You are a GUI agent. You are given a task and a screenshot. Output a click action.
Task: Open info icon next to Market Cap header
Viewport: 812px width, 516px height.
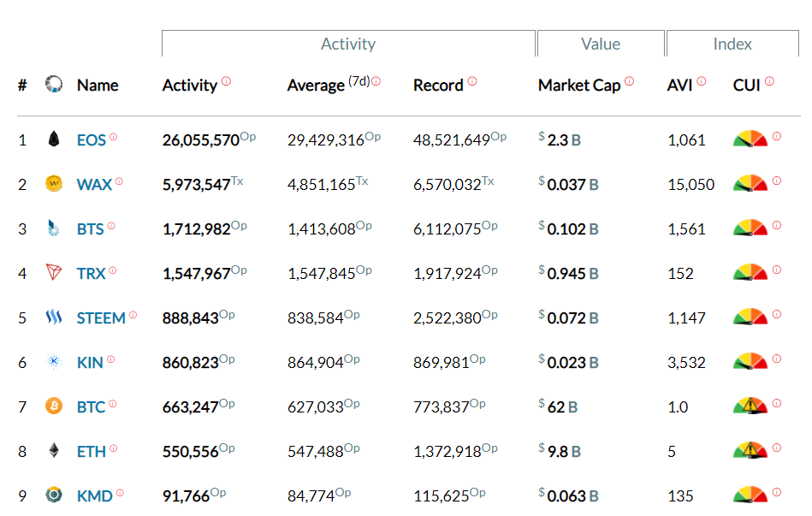point(629,80)
